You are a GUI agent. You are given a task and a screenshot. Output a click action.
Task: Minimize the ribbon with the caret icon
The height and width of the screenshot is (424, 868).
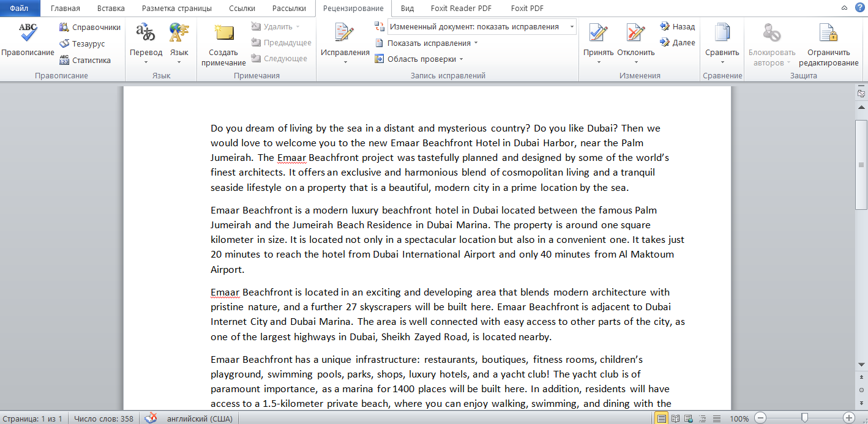[844, 9]
